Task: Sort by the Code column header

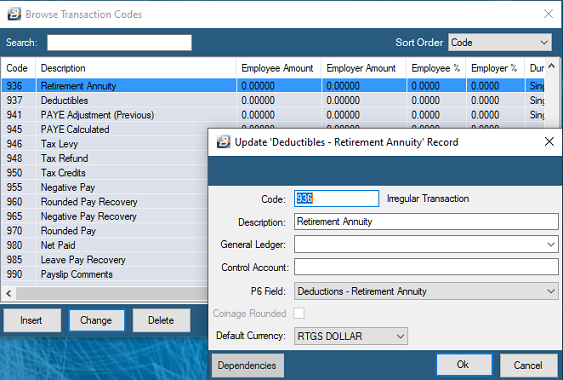Action: coord(18,68)
